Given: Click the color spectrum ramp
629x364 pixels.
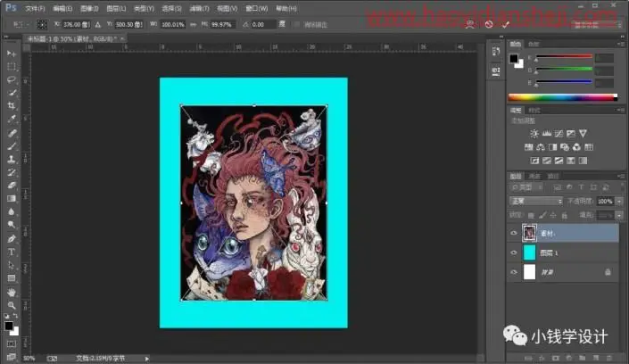Looking at the screenshot, I should (x=562, y=97).
